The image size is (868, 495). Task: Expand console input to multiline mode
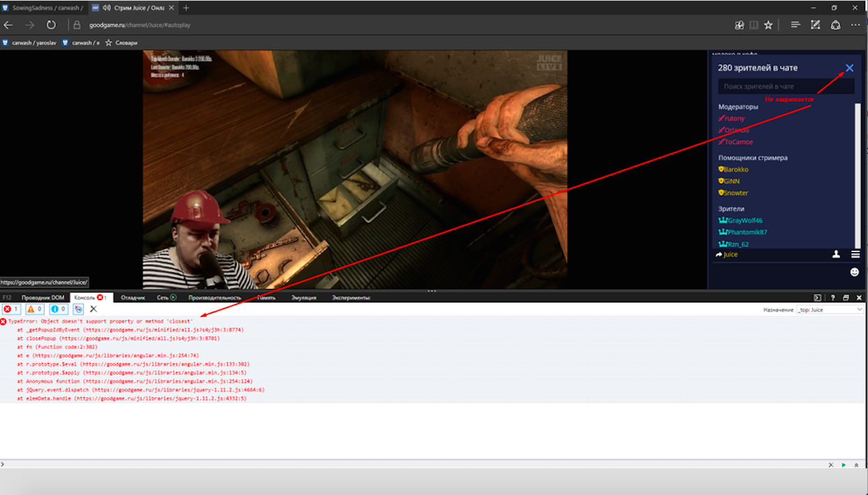click(856, 465)
